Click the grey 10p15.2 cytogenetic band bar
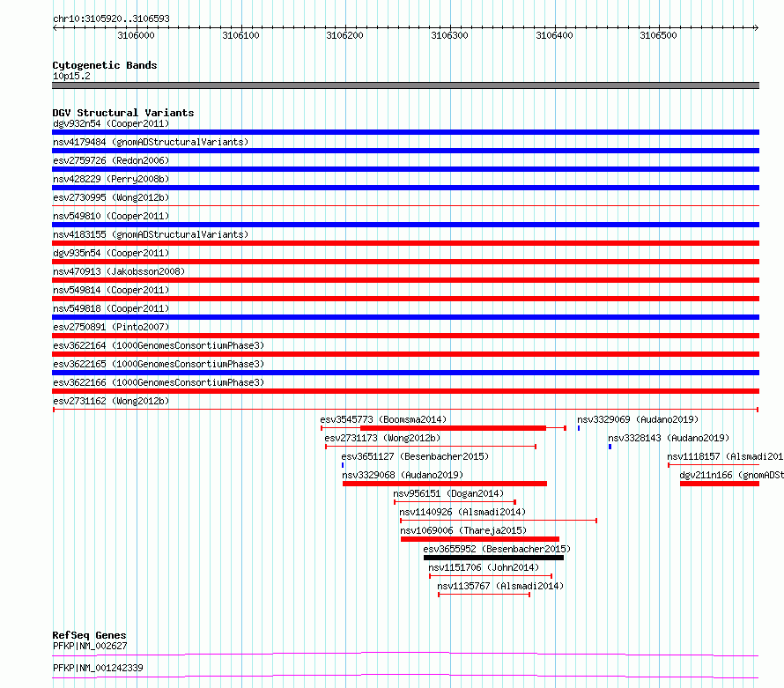Image resolution: width=784 pixels, height=688 pixels. point(405,85)
